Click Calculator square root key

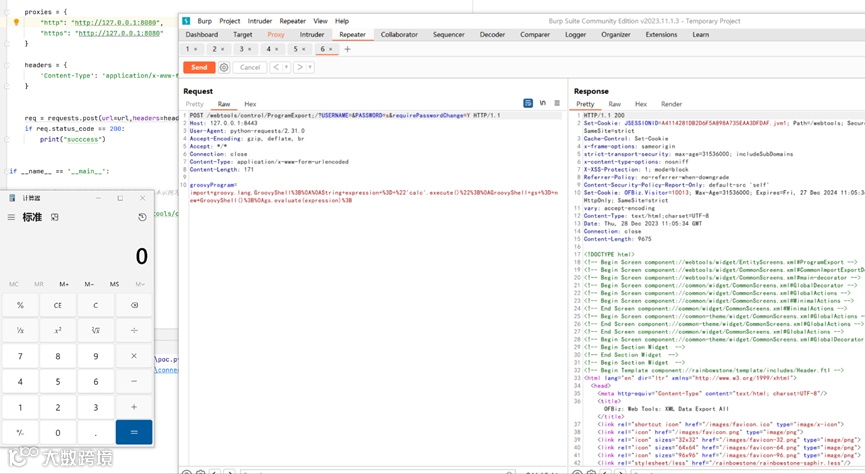click(x=95, y=331)
